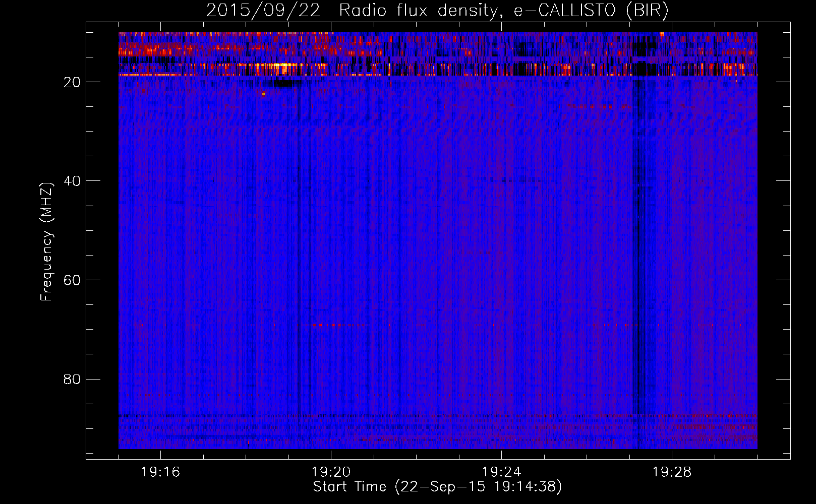Click the 19:28 time tick label
The image size is (816, 504).
(672, 472)
